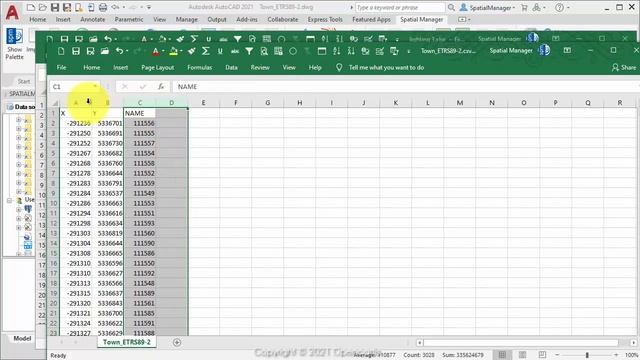640x360 pixels.
Task: Open Excel Page Layout tab
Action: [158, 67]
